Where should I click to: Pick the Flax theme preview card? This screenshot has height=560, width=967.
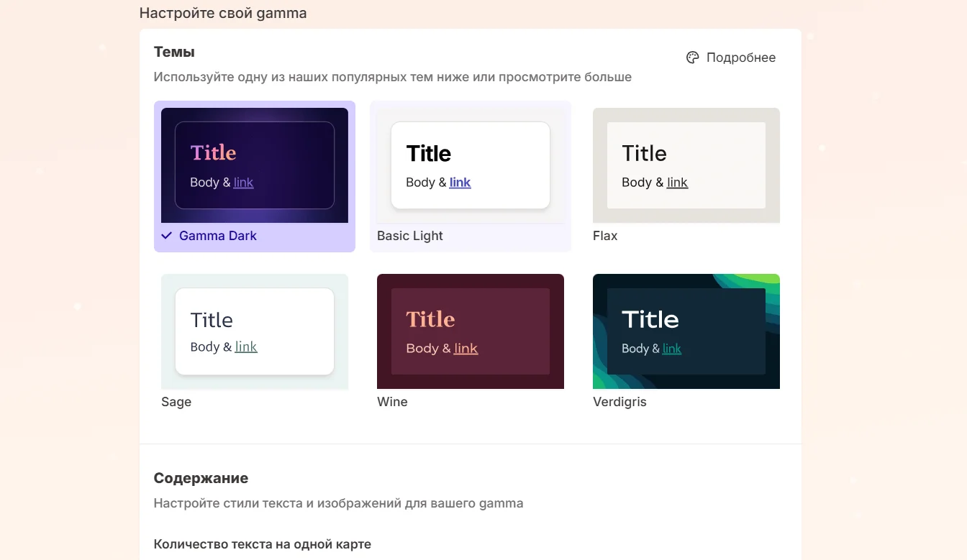(686, 165)
